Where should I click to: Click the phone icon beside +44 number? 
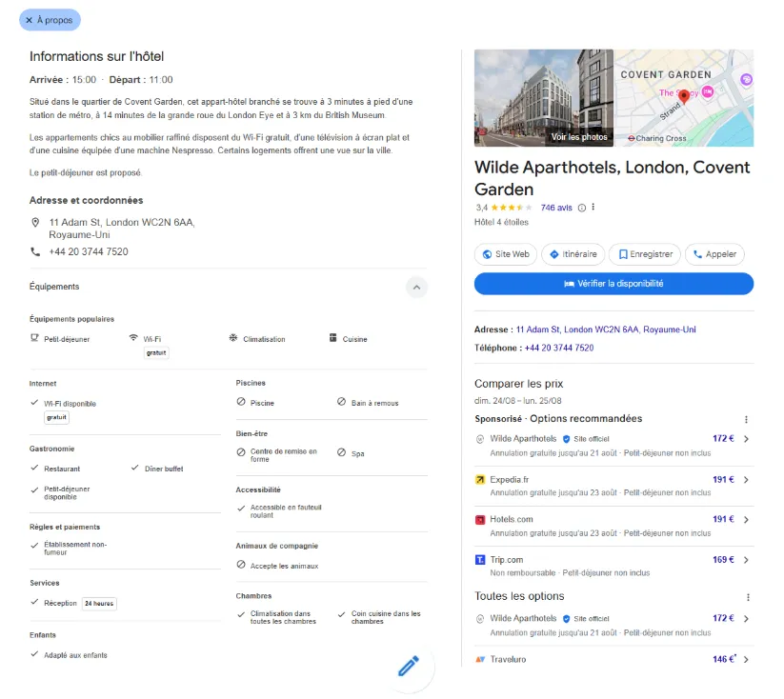(x=35, y=251)
